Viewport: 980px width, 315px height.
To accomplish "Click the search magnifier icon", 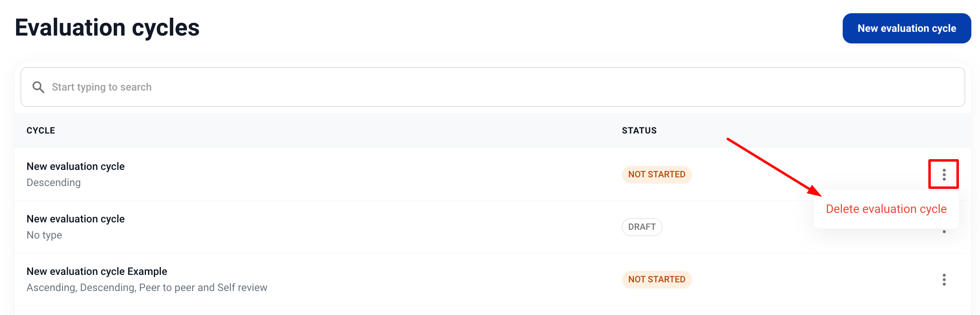I will (x=38, y=87).
